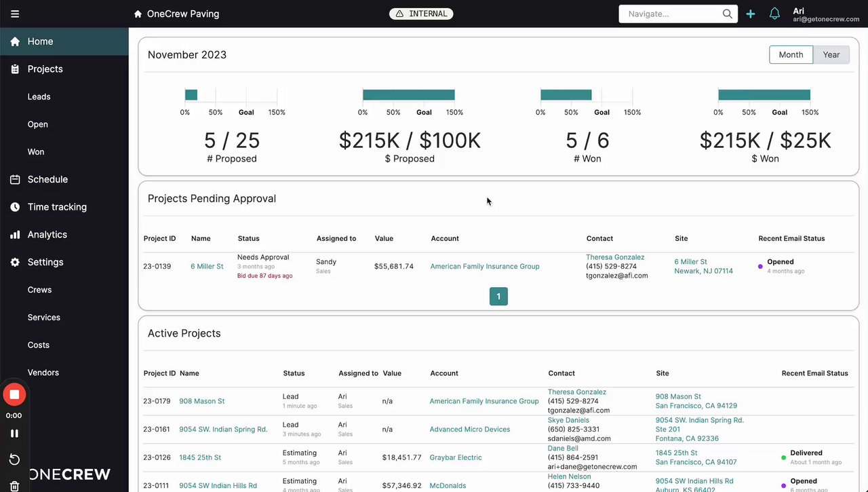Viewport: 868px width, 492px height.
Task: Open Vendors settings in sidebar
Action: pos(43,373)
